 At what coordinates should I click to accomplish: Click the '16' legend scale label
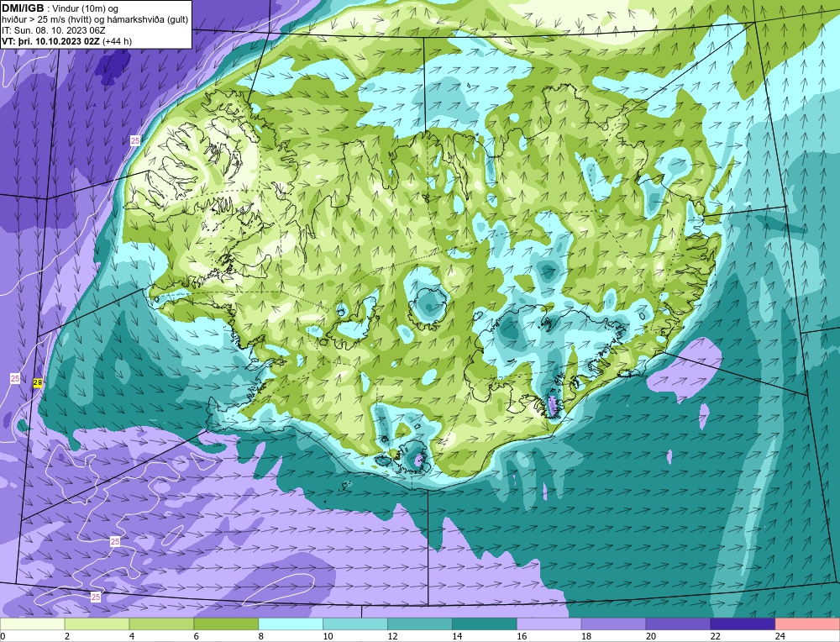(522, 636)
